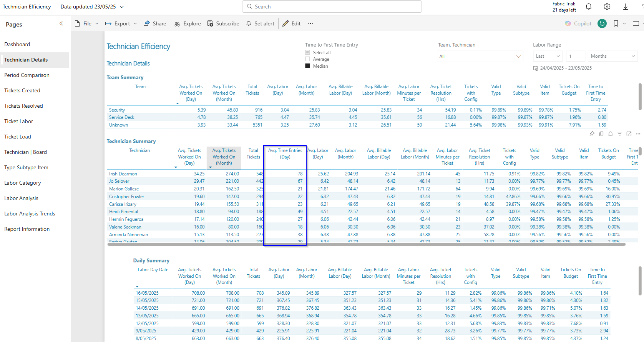Launch the Copilot pane

pos(578,23)
